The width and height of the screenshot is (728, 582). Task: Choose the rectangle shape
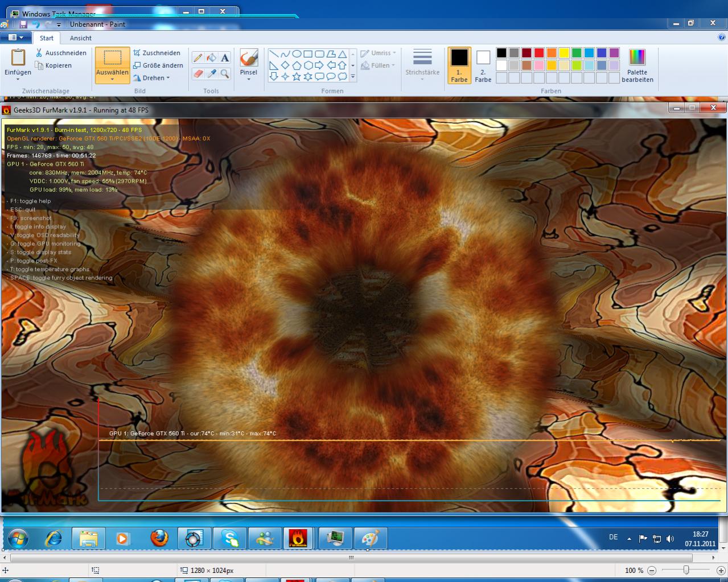(x=308, y=54)
